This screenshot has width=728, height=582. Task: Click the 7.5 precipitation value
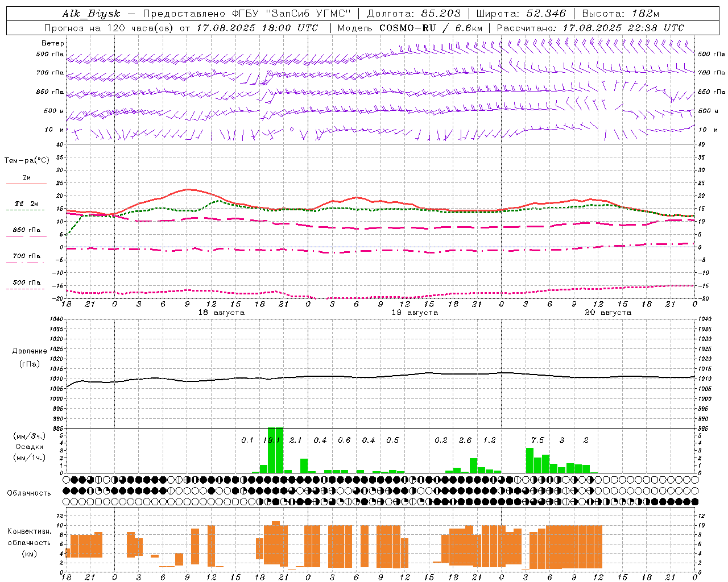click(x=537, y=440)
